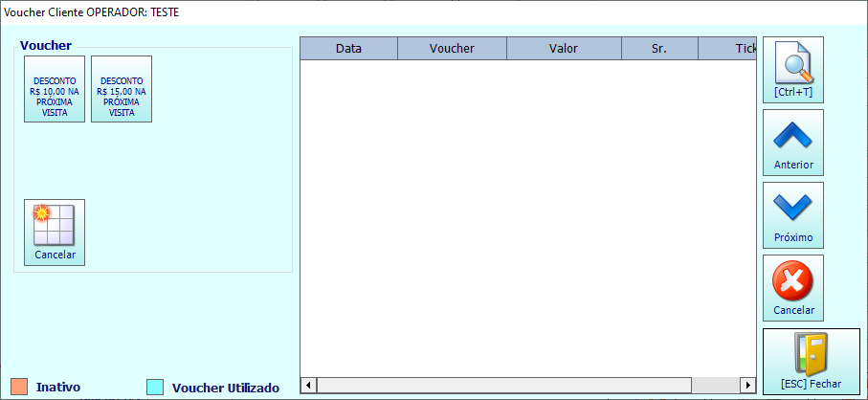Select the R$ 15,00 discount voucher
Viewport: 868px width, 400px height.
tap(122, 89)
